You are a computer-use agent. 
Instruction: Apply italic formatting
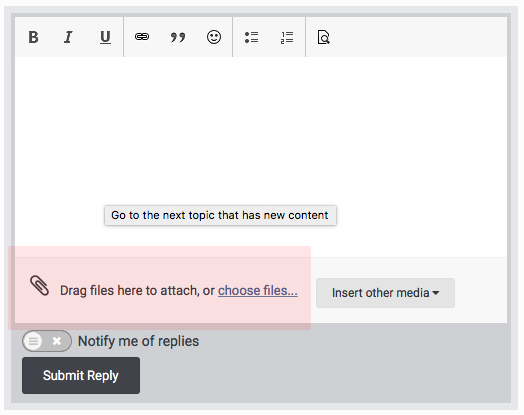(69, 37)
